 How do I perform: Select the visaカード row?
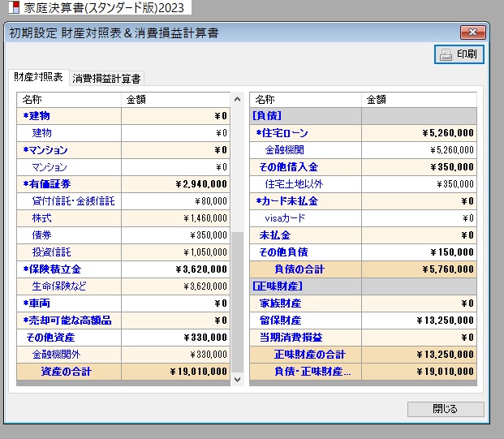[305, 218]
